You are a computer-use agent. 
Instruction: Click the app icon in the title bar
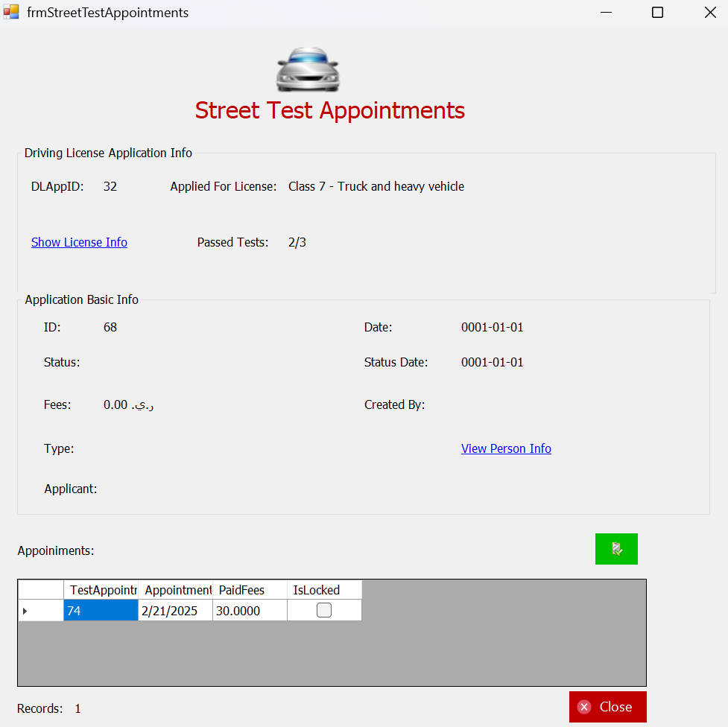(11, 12)
